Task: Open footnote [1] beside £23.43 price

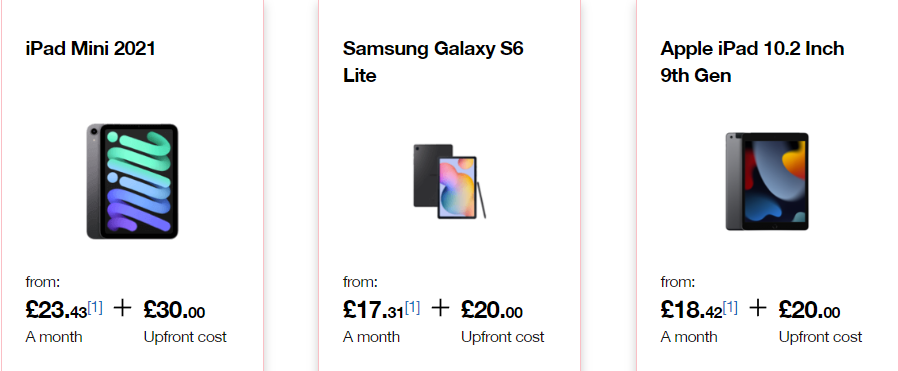Action: coord(95,307)
